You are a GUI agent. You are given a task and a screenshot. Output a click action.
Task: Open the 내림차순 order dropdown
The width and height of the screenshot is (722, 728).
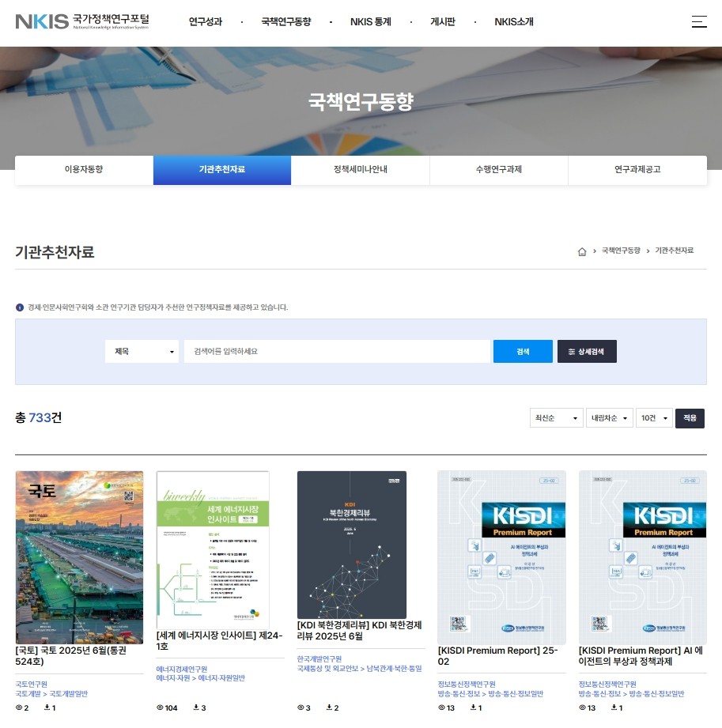[610, 418]
